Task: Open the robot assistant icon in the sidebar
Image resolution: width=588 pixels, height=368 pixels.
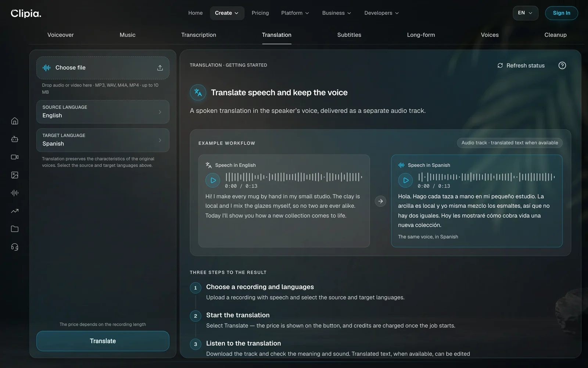Action: point(15,139)
